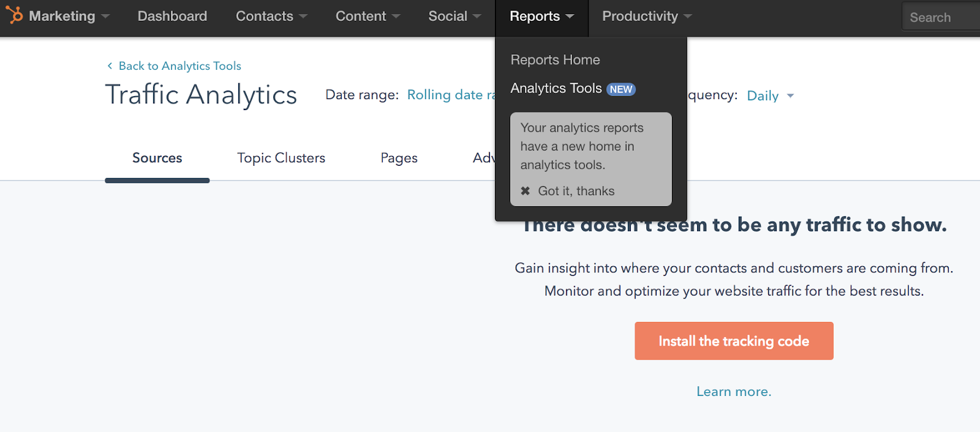Open the Contacts dropdown in navbar
980x432 pixels.
(x=271, y=16)
